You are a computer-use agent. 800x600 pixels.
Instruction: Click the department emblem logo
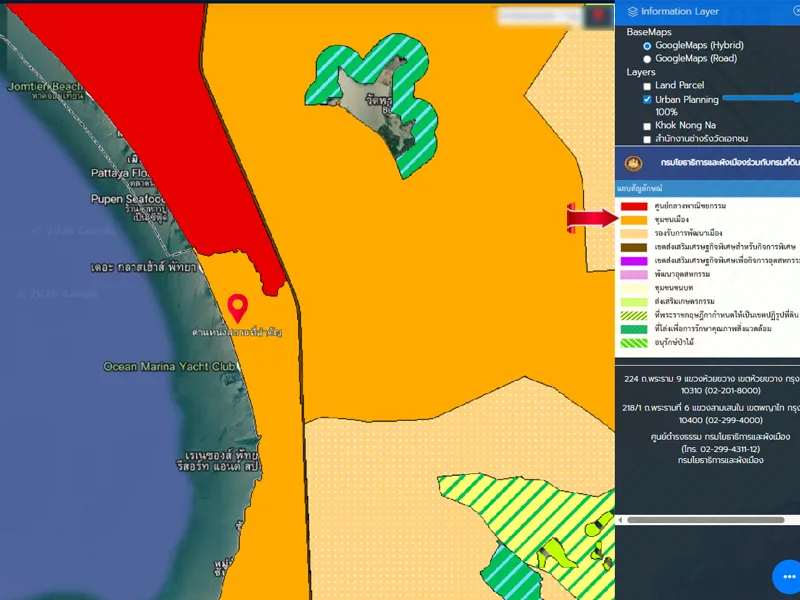click(633, 163)
